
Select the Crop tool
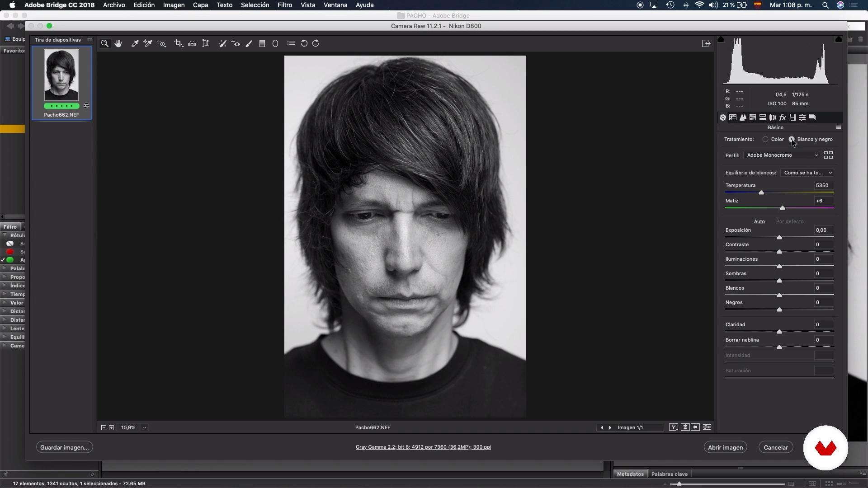pos(178,43)
